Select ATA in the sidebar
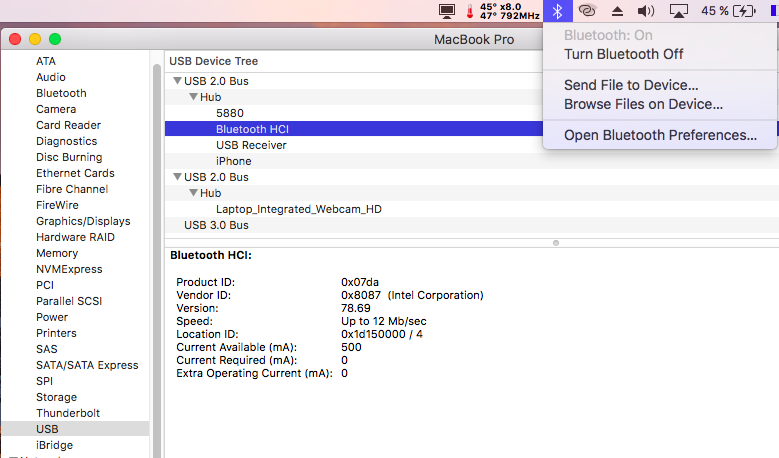Image resolution: width=779 pixels, height=458 pixels. point(46,61)
